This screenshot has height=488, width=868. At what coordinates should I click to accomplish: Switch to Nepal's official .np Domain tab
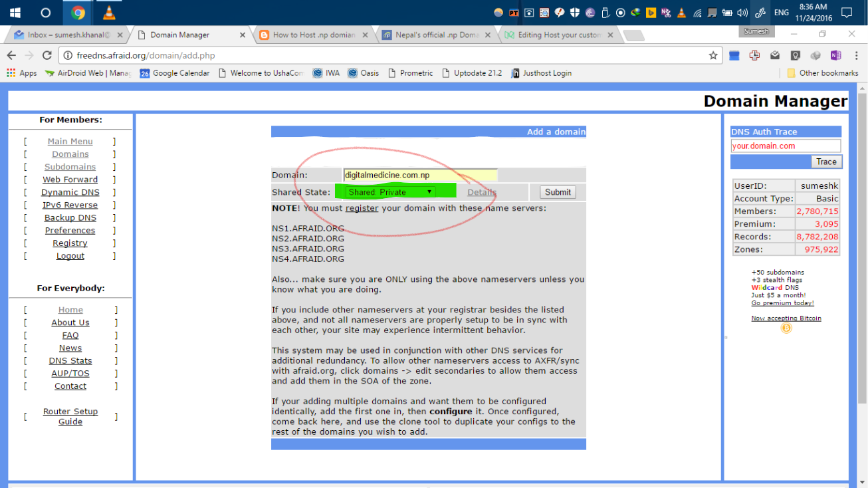click(x=435, y=35)
